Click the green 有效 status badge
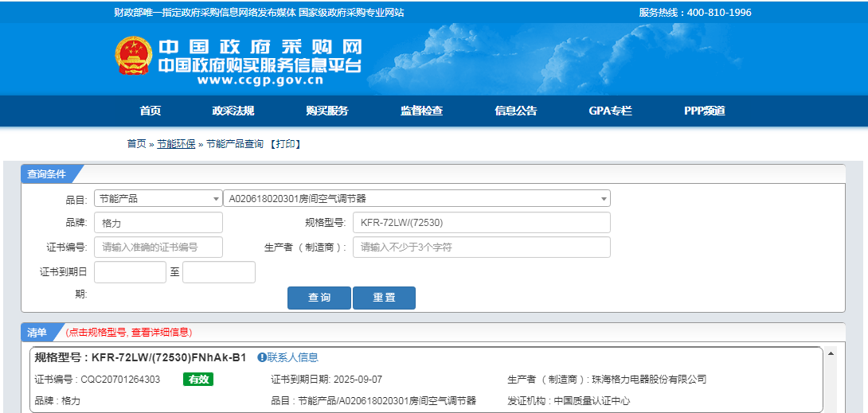Image resolution: width=868 pixels, height=413 pixels. [198, 380]
